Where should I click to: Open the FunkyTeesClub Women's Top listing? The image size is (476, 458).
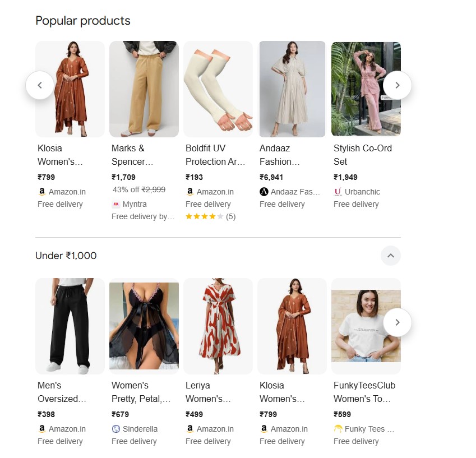366,392
